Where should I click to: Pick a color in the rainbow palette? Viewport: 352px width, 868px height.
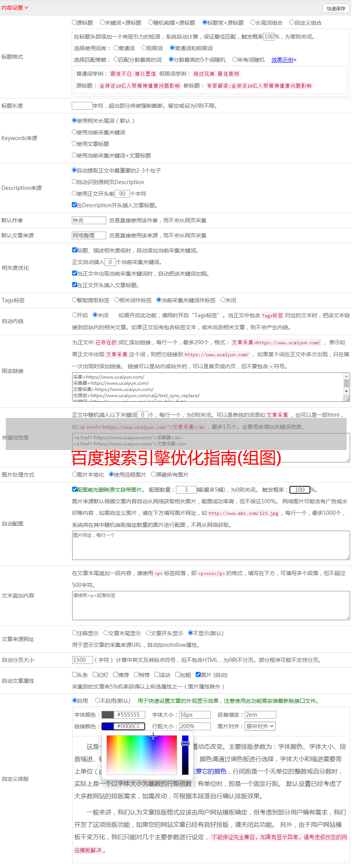142,755
